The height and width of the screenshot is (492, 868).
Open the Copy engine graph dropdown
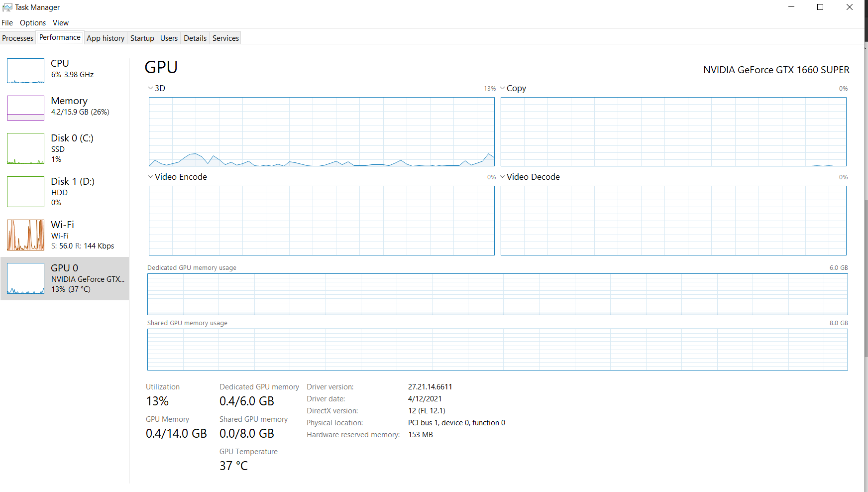(503, 88)
